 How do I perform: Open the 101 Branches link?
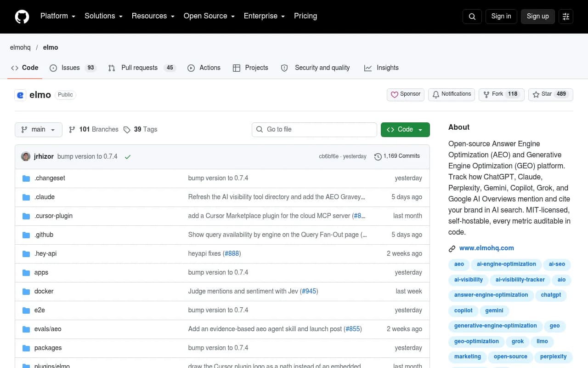click(x=94, y=130)
